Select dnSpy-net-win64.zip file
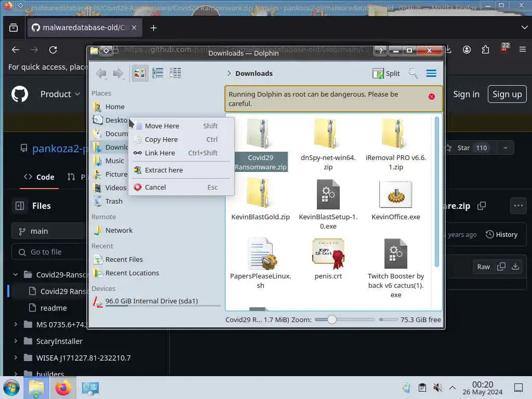 tap(328, 145)
